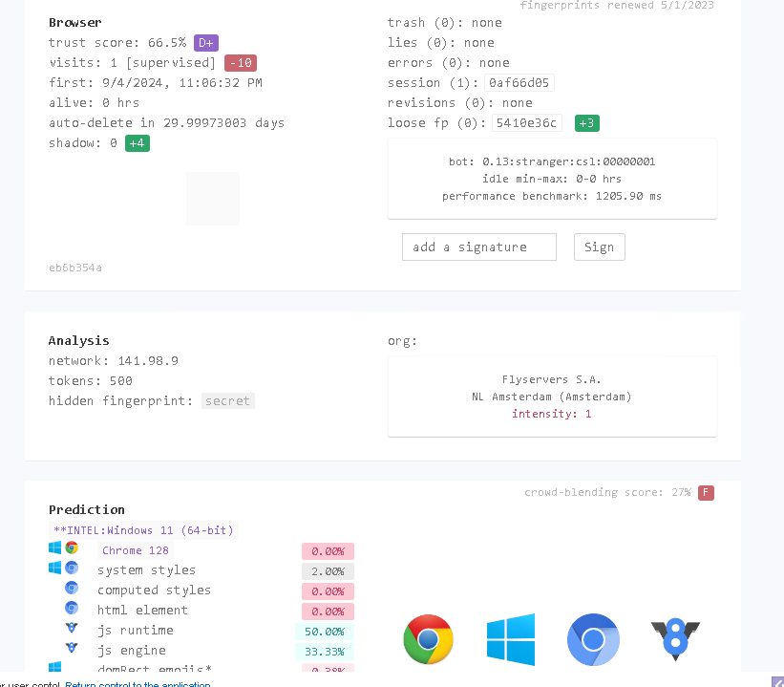Click the large Windows logo icon
The image size is (784, 687).
click(511, 639)
